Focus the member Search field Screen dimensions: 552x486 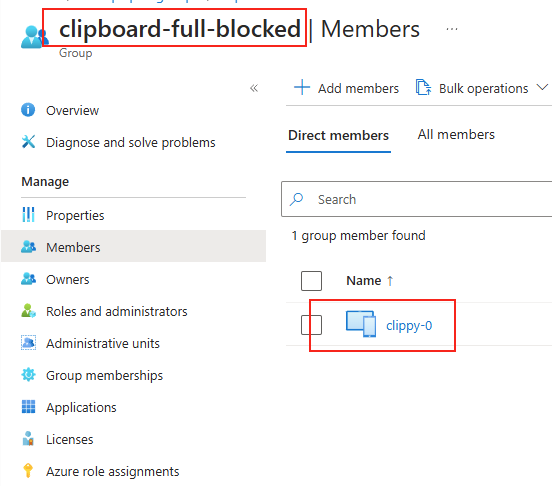(x=416, y=199)
